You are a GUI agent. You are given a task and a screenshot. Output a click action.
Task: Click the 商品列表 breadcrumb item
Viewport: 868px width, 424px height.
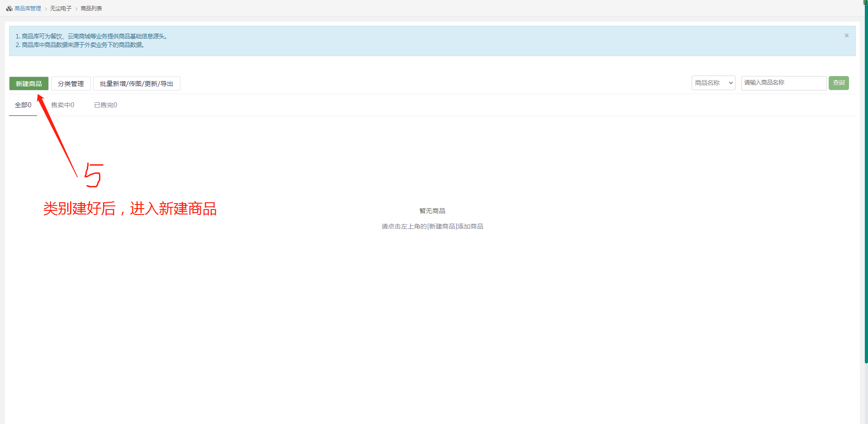click(x=91, y=9)
